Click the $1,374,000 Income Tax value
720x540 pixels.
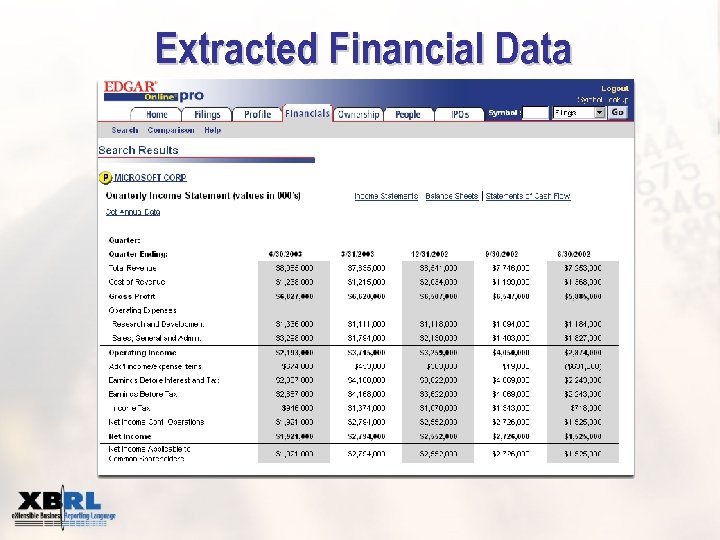366,408
